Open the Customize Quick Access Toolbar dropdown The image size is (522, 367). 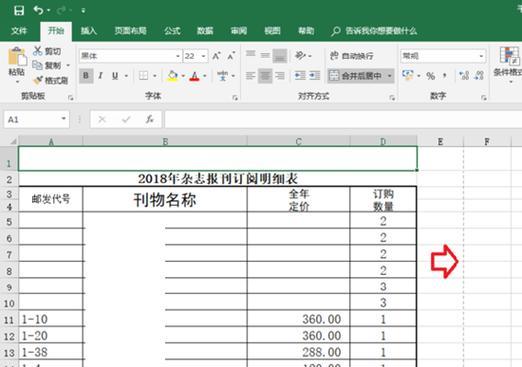click(83, 11)
